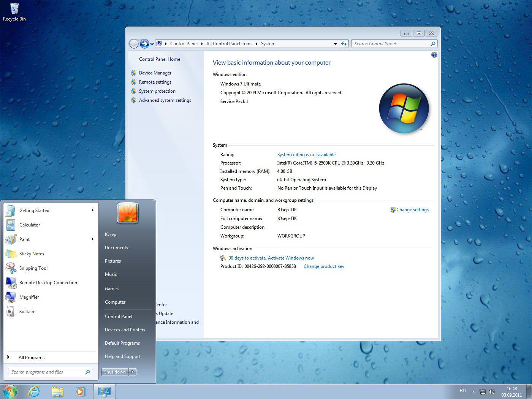Click the Sticky Notes icon
Screen dimensions: 532x399
(11, 254)
